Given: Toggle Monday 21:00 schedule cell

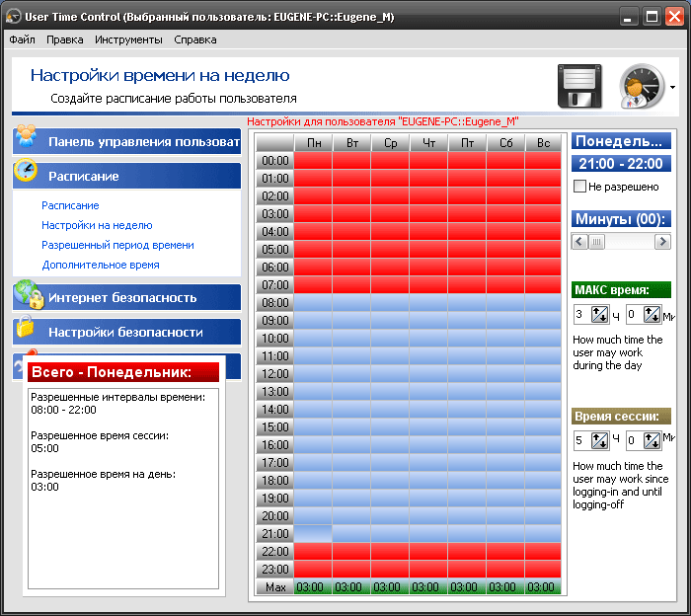Looking at the screenshot, I should tap(314, 533).
